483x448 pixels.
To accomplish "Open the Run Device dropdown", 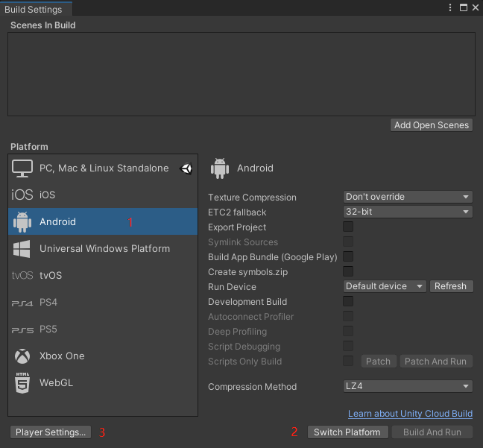I will tap(385, 286).
